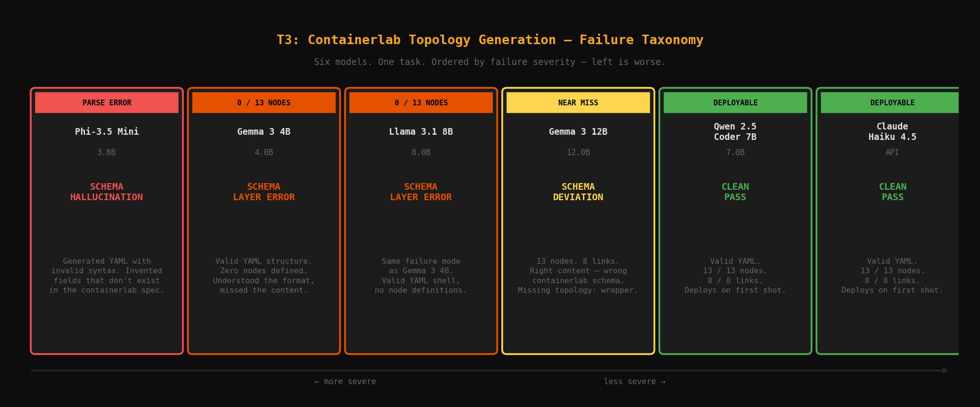Select the model name "Gemma 3 12B"
This screenshot has width=980, height=407.
[x=578, y=132]
